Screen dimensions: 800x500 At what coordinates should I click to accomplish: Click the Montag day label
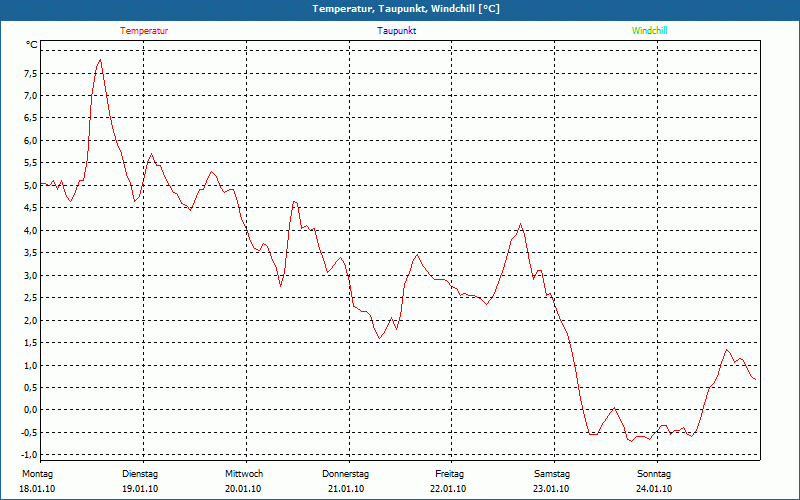[x=37, y=474]
